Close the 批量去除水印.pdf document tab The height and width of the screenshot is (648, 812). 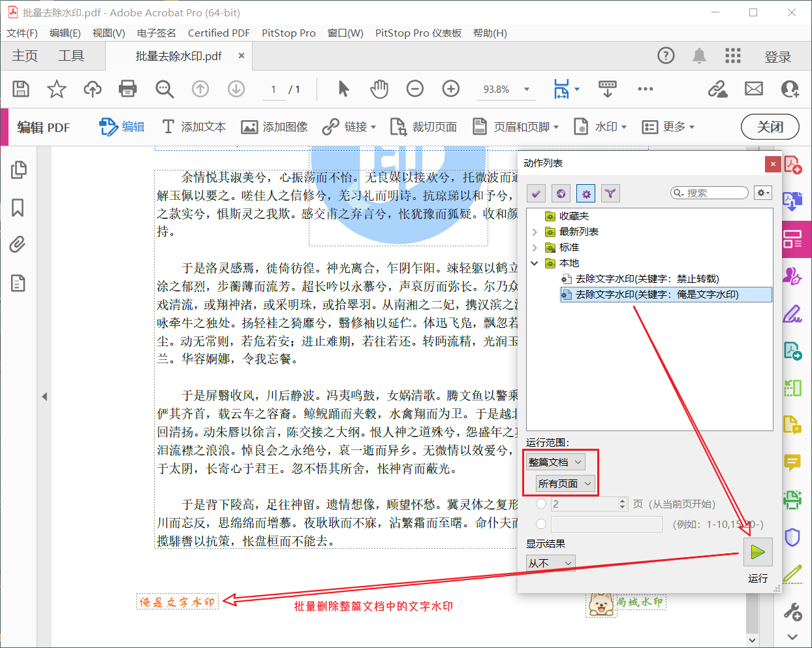(242, 56)
